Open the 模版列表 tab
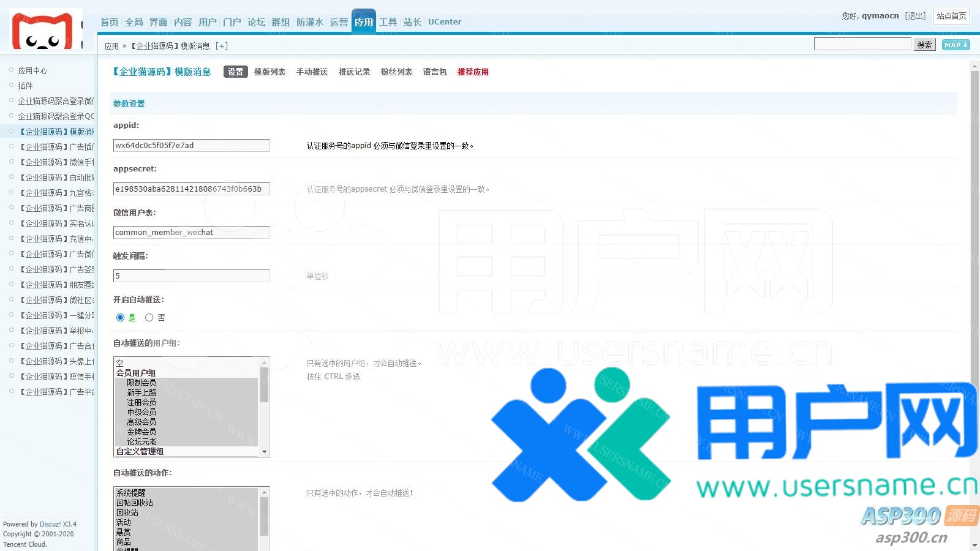980x551 pixels. click(x=269, y=72)
